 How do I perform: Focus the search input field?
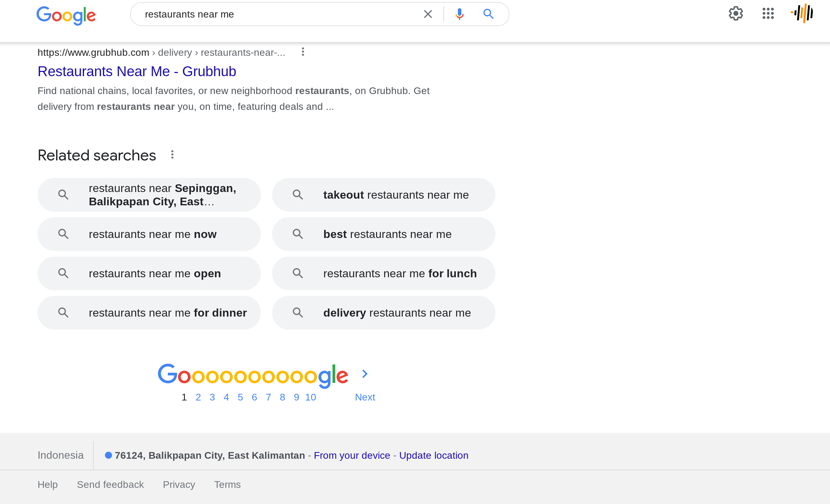point(277,14)
